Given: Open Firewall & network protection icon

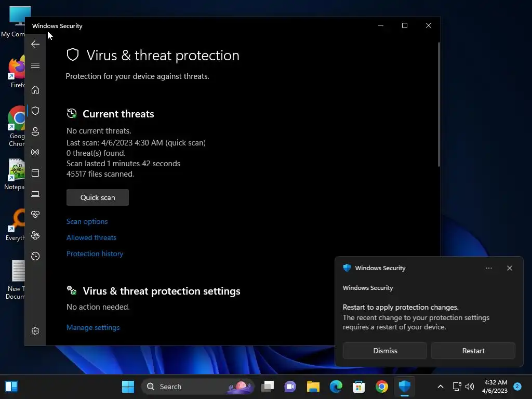Looking at the screenshot, I should click(35, 152).
